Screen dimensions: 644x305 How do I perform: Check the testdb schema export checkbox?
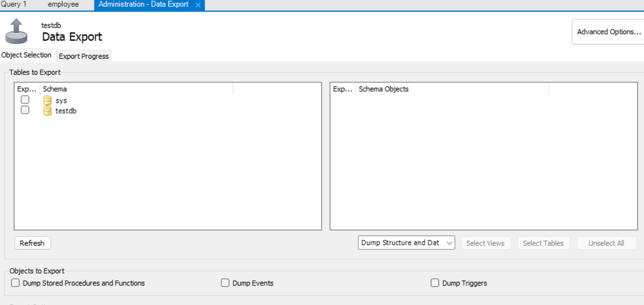pyautogui.click(x=25, y=110)
